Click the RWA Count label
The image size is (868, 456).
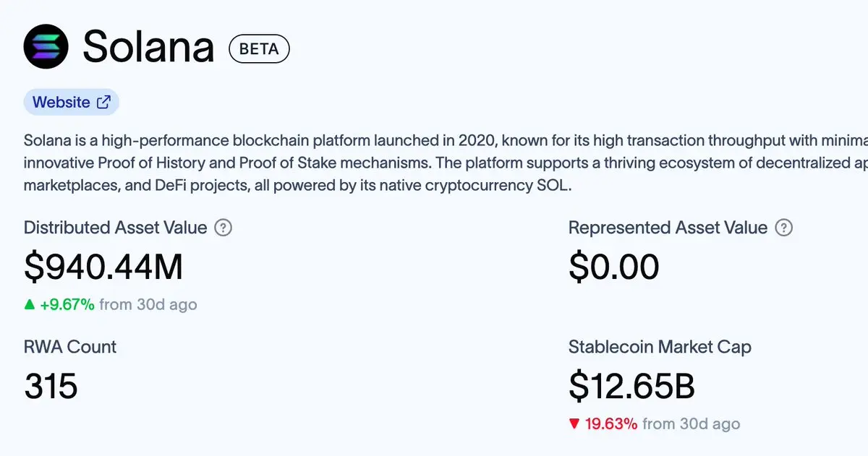(70, 347)
